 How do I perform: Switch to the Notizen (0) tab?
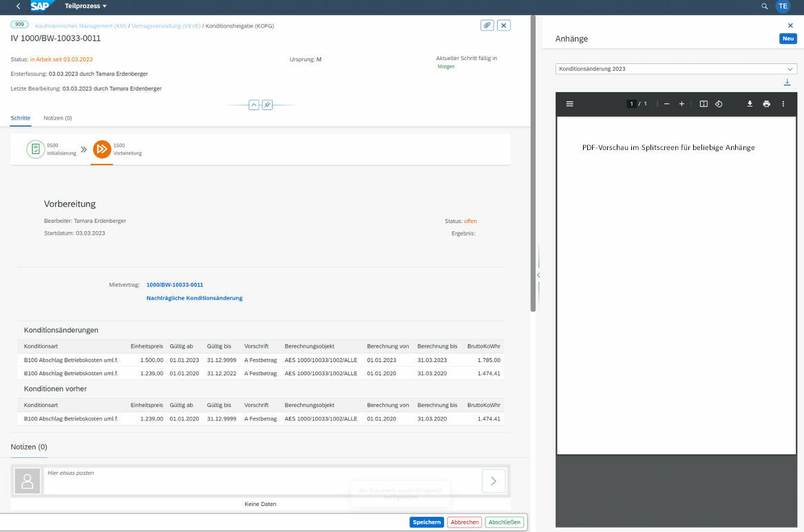pyautogui.click(x=58, y=118)
